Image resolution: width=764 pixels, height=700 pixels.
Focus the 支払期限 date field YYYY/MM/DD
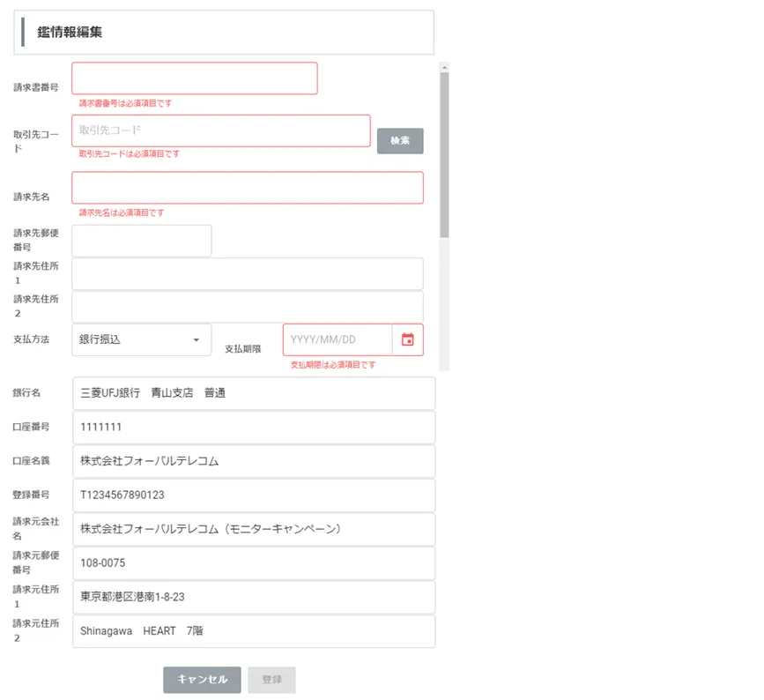tap(337, 339)
